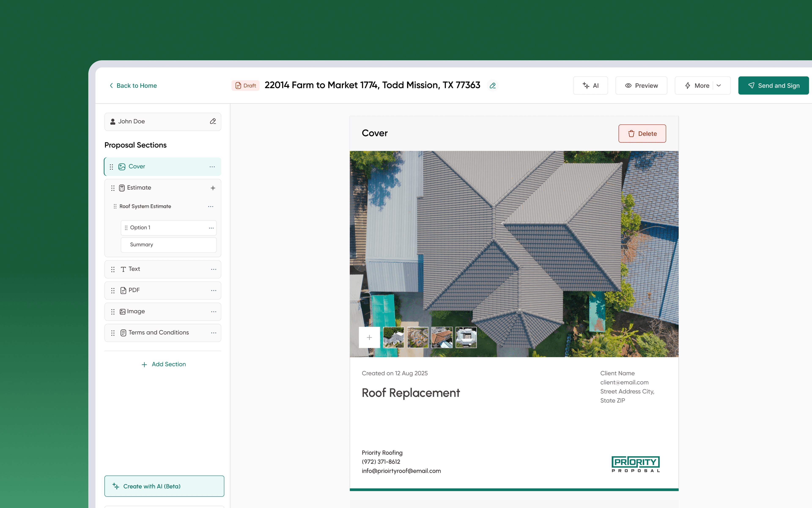Click Send and Sign button

click(x=774, y=86)
